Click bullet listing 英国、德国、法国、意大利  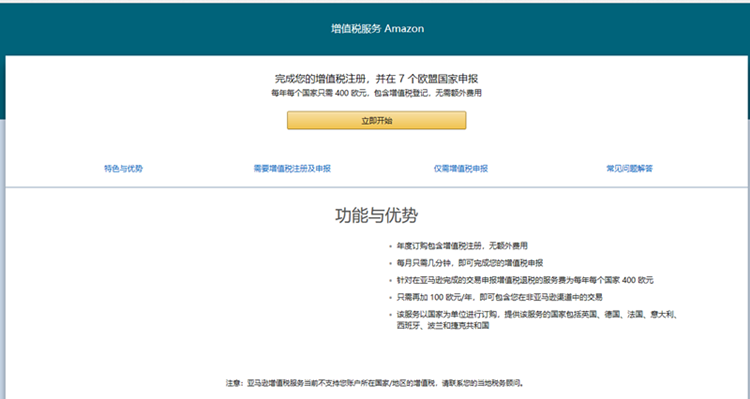point(537,320)
